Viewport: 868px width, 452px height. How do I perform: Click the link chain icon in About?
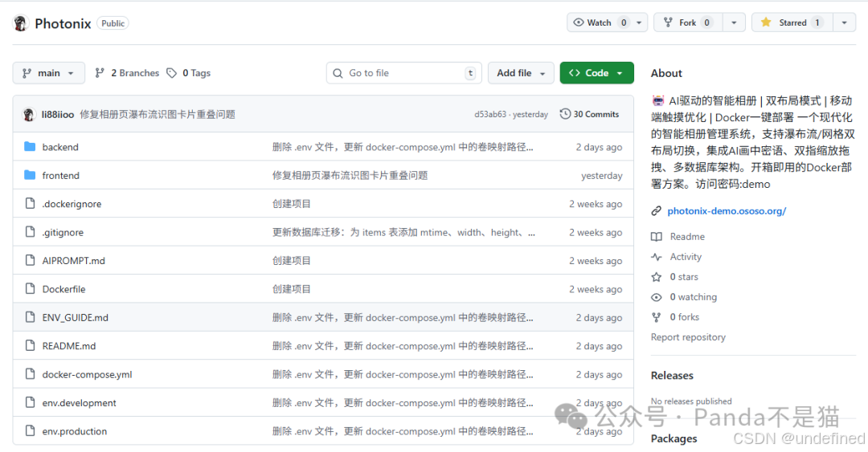(x=657, y=211)
